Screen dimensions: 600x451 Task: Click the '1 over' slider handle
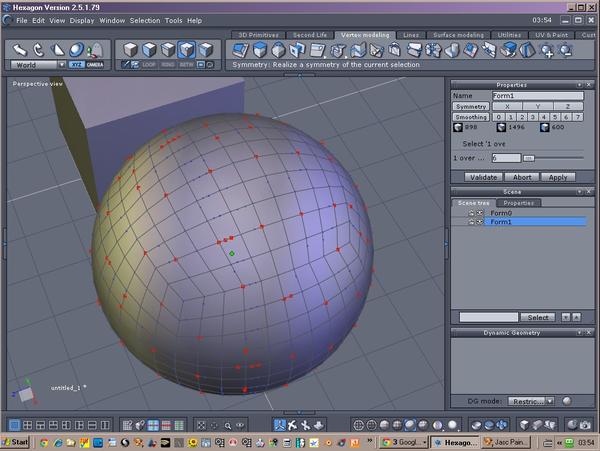pyautogui.click(x=528, y=158)
